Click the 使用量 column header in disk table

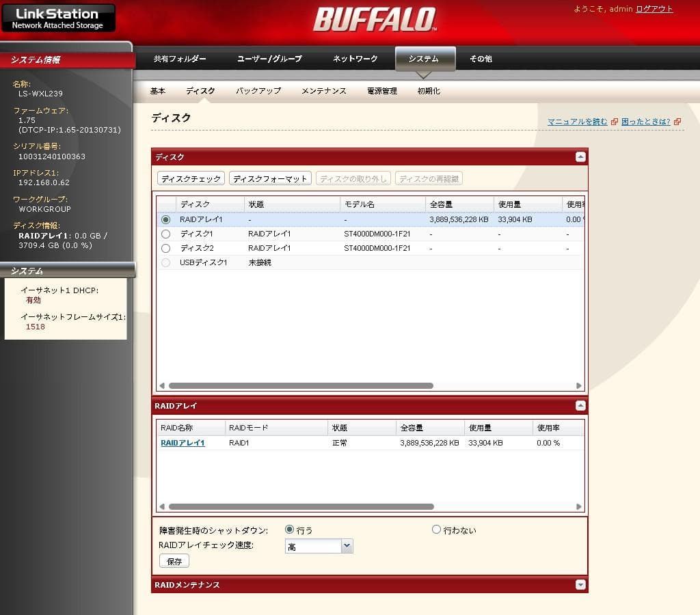point(528,204)
